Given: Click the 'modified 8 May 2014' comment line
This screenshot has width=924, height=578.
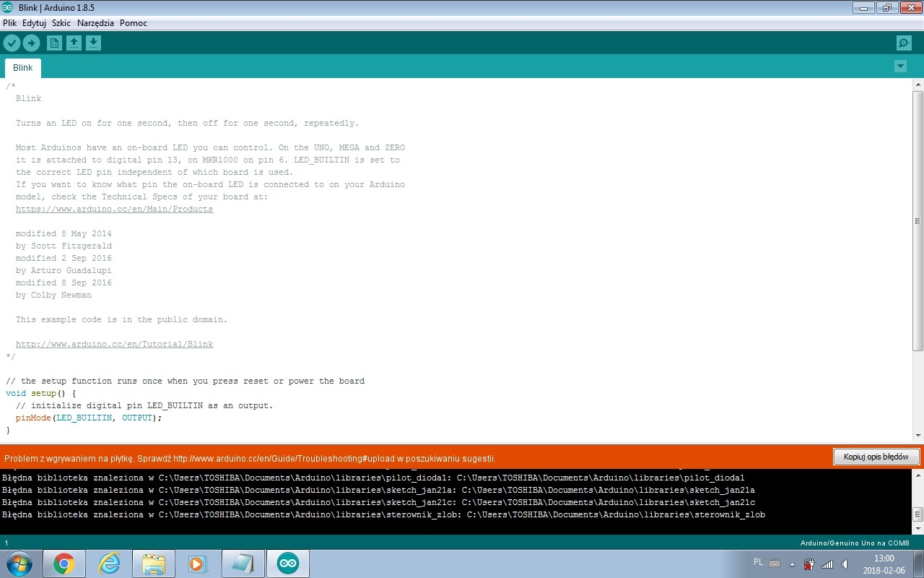Looking at the screenshot, I should 64,233.
